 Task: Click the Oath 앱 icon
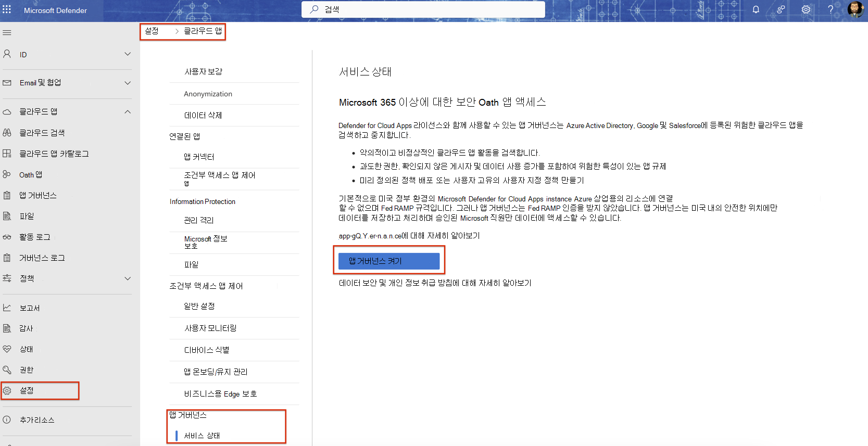(7, 174)
